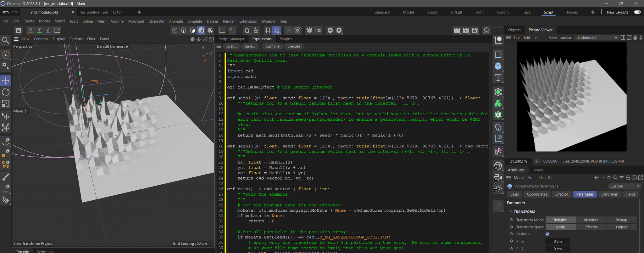Click the cube primitive icon

pyautogui.click(x=498, y=66)
